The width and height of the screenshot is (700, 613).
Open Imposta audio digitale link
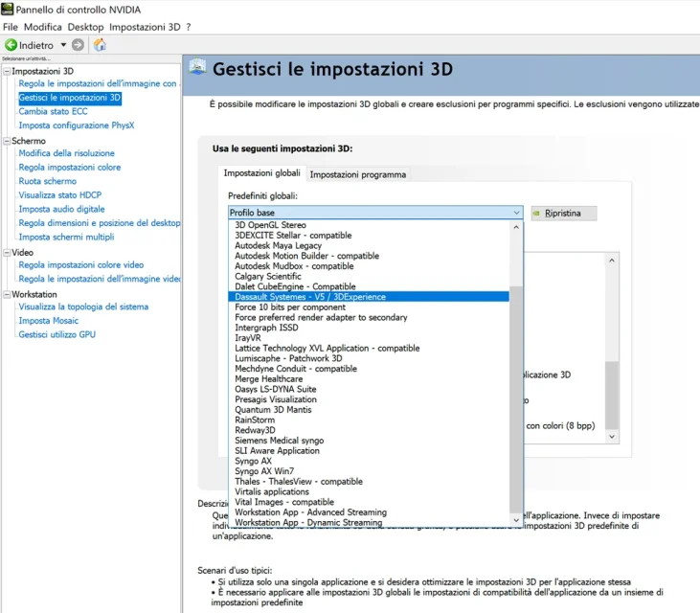point(61,209)
